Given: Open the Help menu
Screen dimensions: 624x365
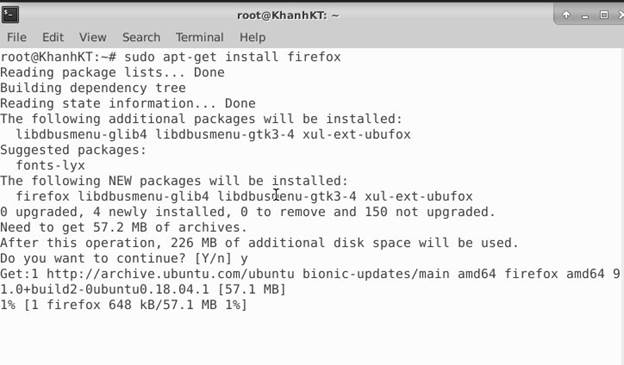Looking at the screenshot, I should 252,37.
